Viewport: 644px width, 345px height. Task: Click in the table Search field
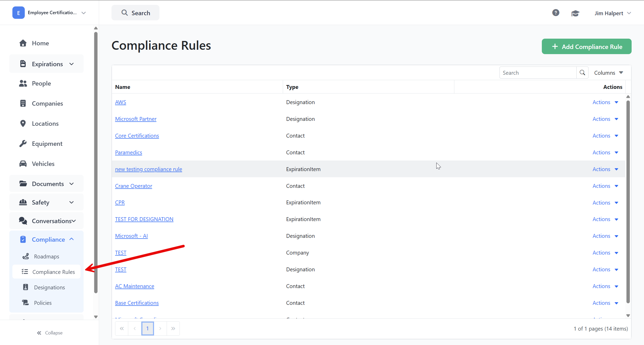click(538, 73)
